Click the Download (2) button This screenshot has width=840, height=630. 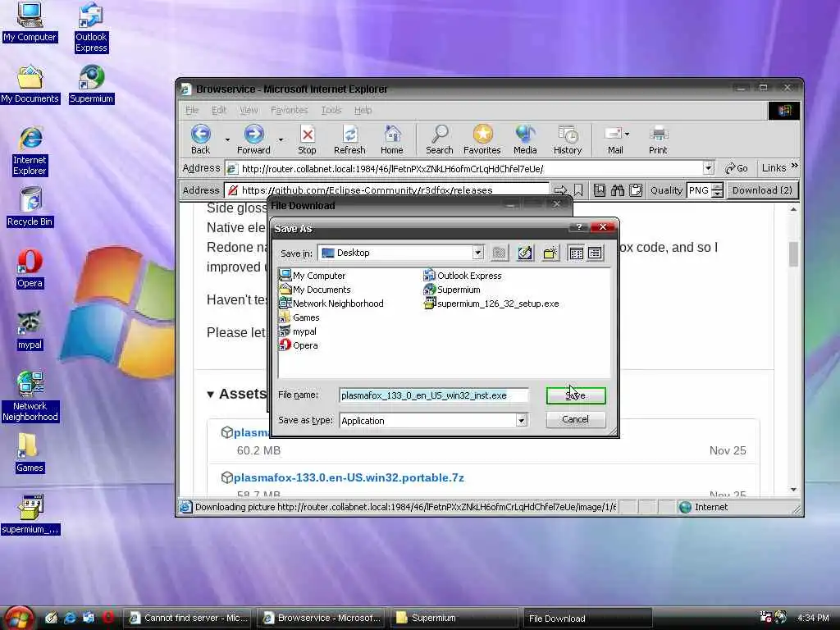tap(762, 190)
